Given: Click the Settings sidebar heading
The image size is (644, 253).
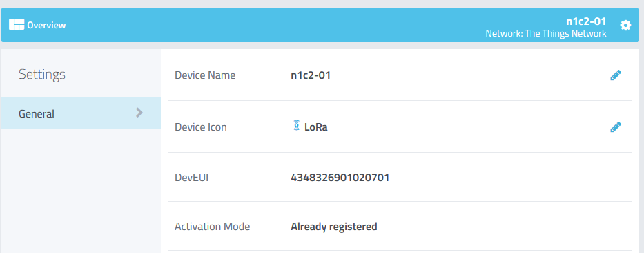Looking at the screenshot, I should point(42,75).
